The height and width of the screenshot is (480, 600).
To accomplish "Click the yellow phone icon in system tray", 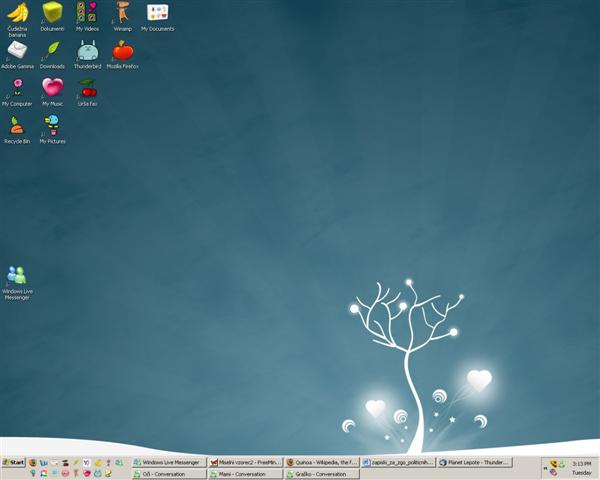I will tap(554, 464).
